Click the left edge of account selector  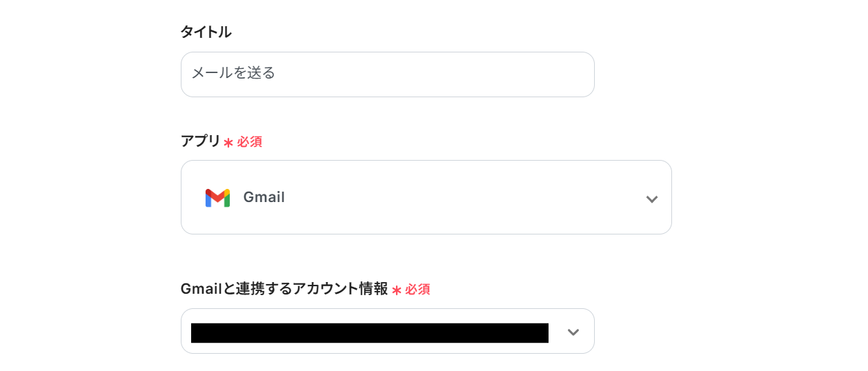coord(186,332)
